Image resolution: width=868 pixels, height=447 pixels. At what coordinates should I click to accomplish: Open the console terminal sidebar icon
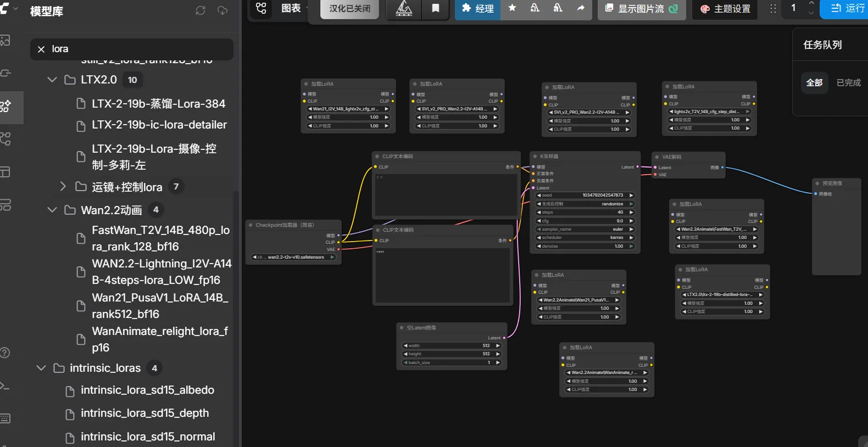(x=5, y=385)
